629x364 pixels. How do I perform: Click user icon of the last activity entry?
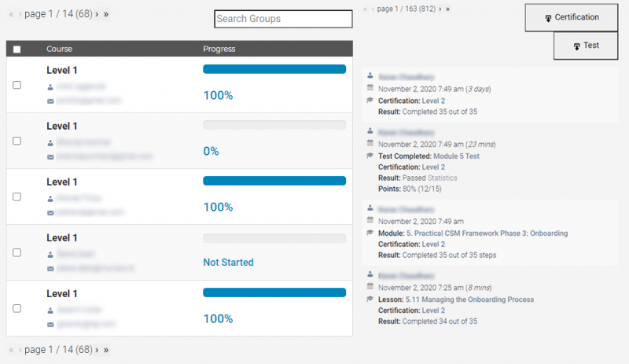[370, 276]
